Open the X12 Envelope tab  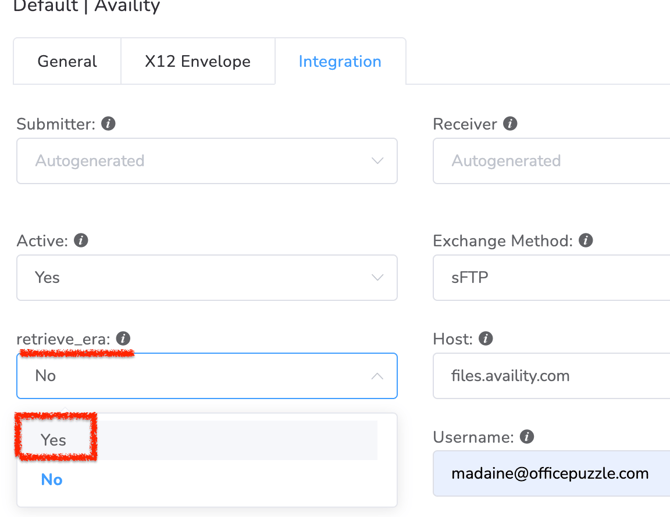(197, 62)
